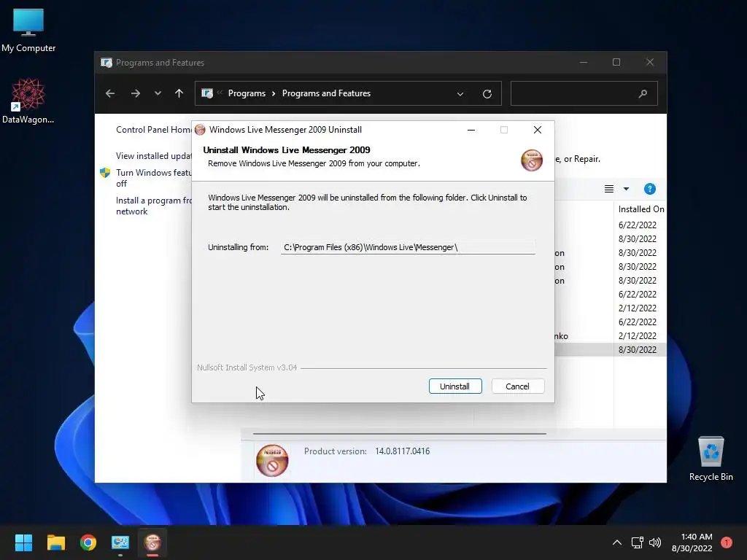Select the first row dated 6/22/2022

click(x=611, y=225)
